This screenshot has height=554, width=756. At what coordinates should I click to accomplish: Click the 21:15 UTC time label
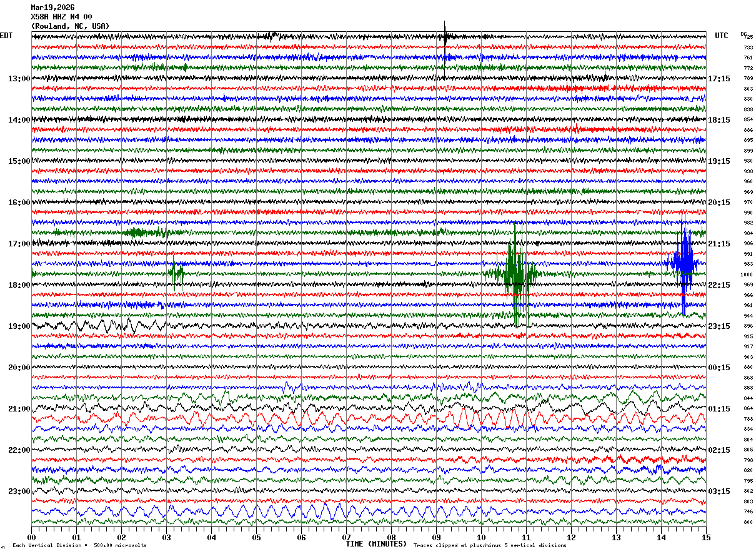[719, 244]
